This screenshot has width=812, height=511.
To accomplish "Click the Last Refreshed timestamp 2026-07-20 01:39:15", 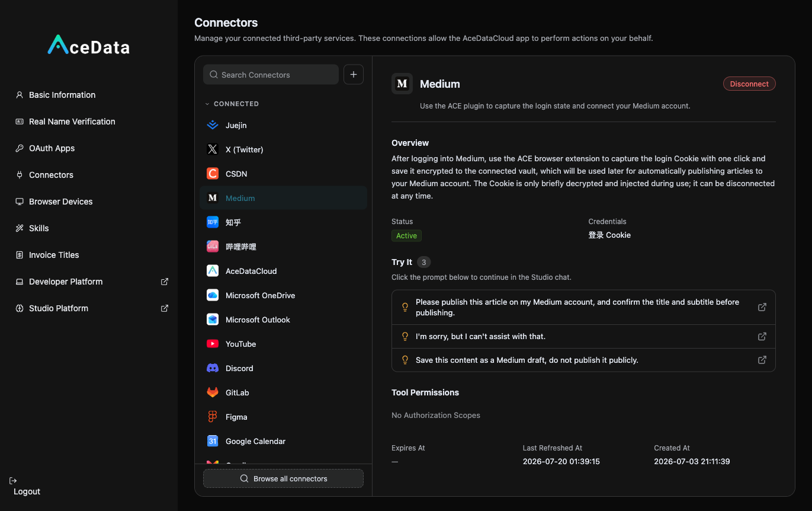I will (561, 461).
